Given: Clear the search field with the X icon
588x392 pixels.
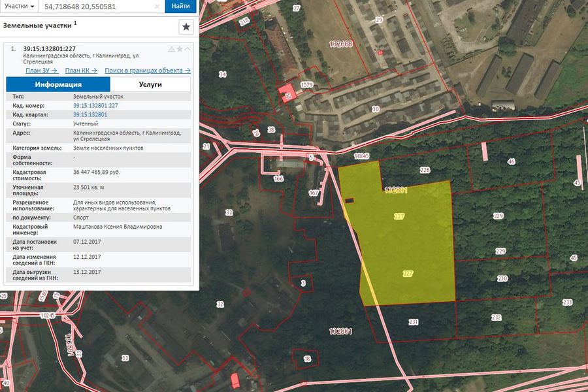Looking at the screenshot, I should pos(157,7).
